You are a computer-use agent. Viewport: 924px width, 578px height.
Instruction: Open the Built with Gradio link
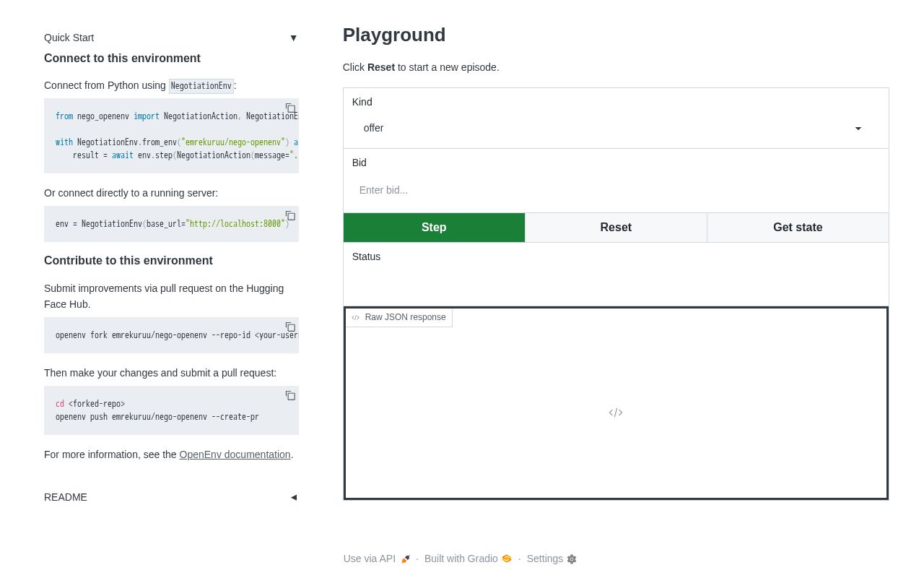[x=468, y=558]
